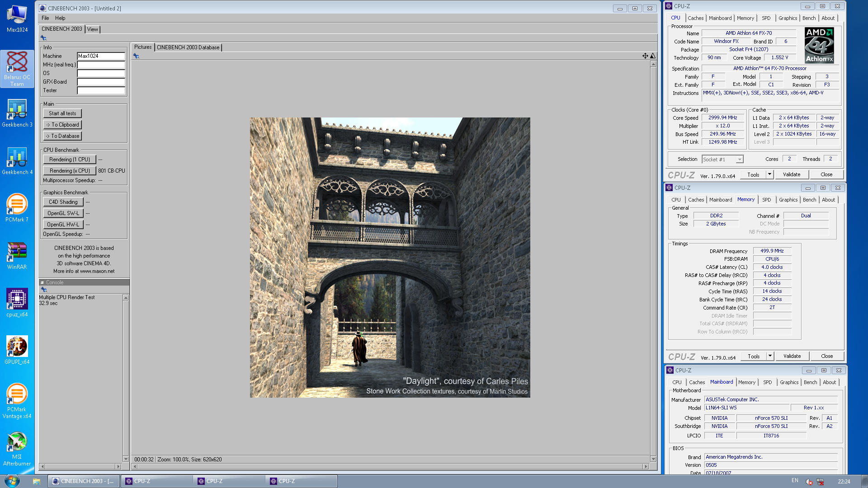Open Bench tab in top CPU-Z window
Image resolution: width=868 pixels, height=488 pixels.
(x=809, y=18)
